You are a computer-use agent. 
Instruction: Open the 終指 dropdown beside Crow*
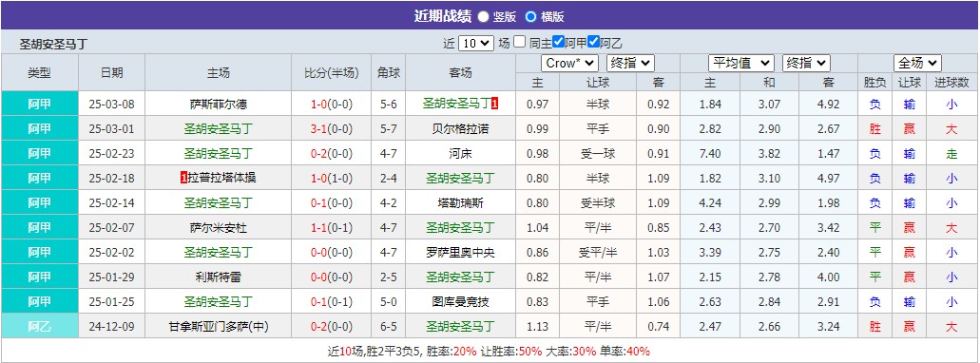(x=630, y=63)
